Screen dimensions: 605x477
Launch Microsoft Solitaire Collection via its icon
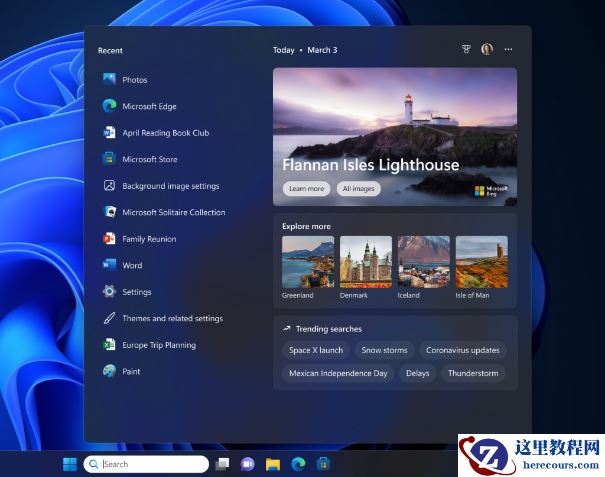click(x=109, y=212)
